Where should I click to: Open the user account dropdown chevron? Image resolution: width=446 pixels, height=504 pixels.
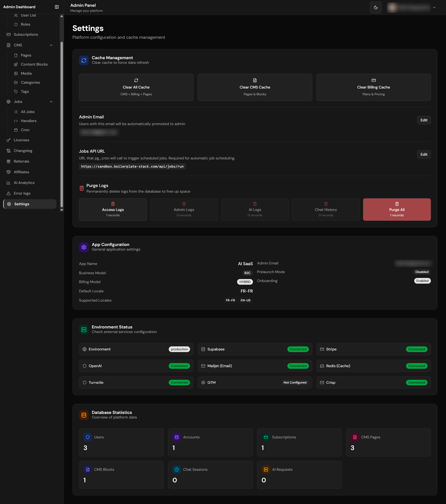[x=434, y=7]
